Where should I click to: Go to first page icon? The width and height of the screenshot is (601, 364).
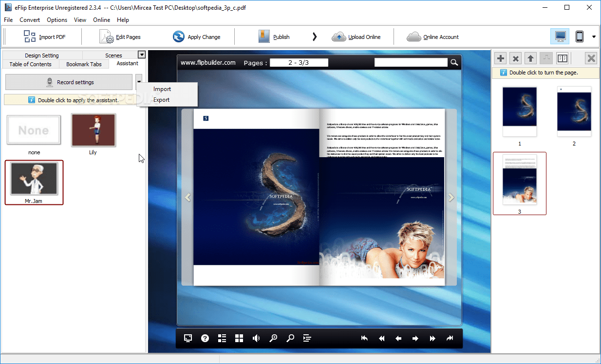[x=364, y=338]
